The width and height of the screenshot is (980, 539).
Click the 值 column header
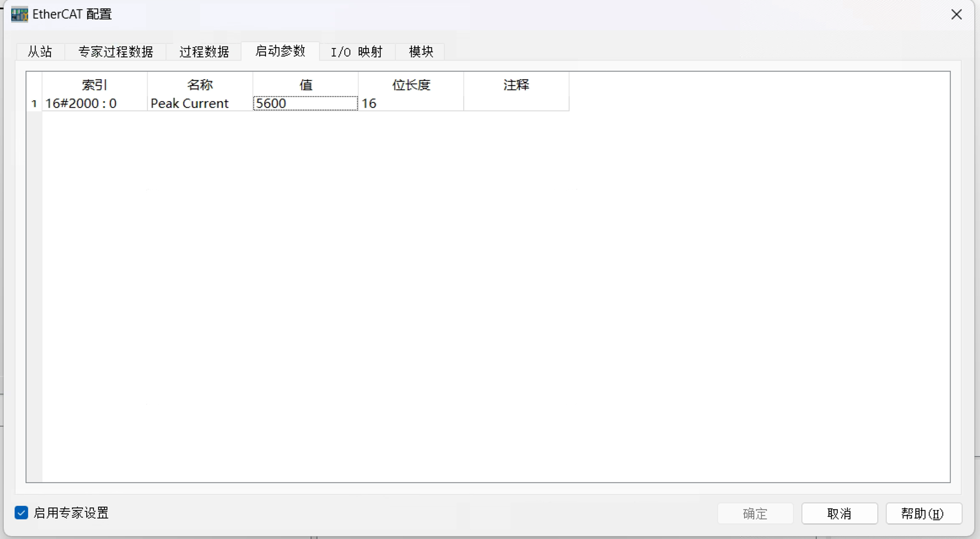(x=305, y=84)
